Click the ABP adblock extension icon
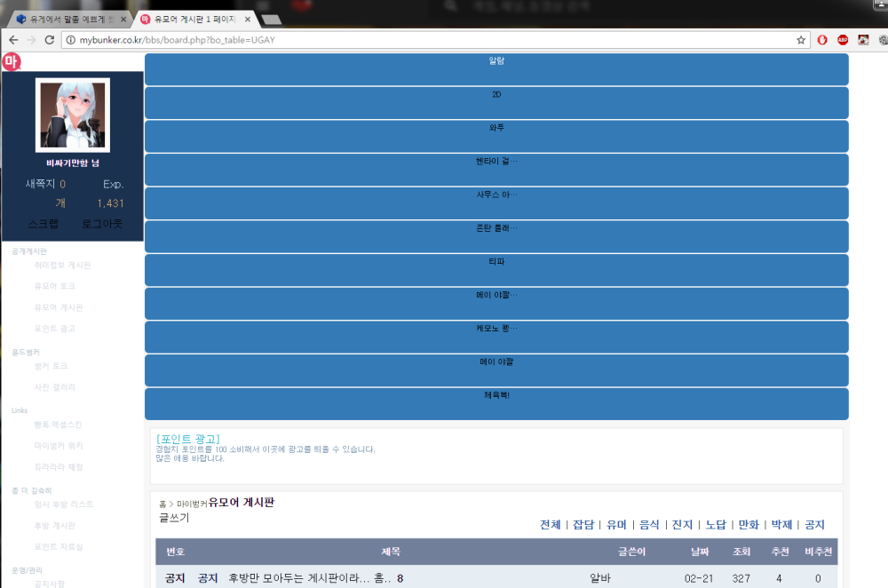Image resolution: width=888 pixels, height=588 pixels. (x=843, y=40)
